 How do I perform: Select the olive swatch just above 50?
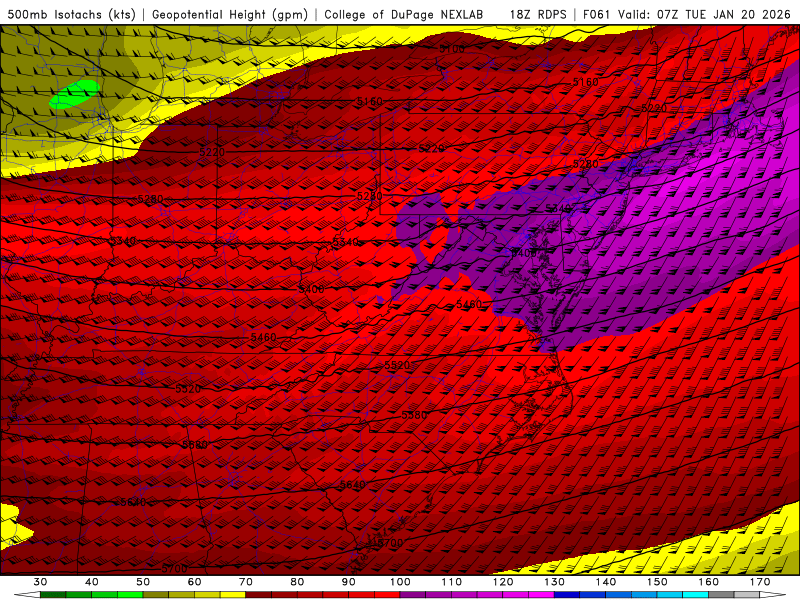pos(156,595)
